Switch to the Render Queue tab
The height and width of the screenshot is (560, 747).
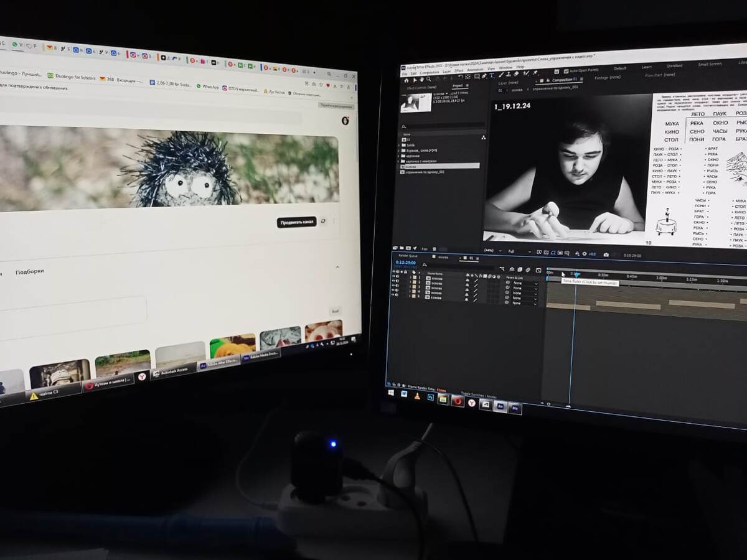click(x=408, y=255)
